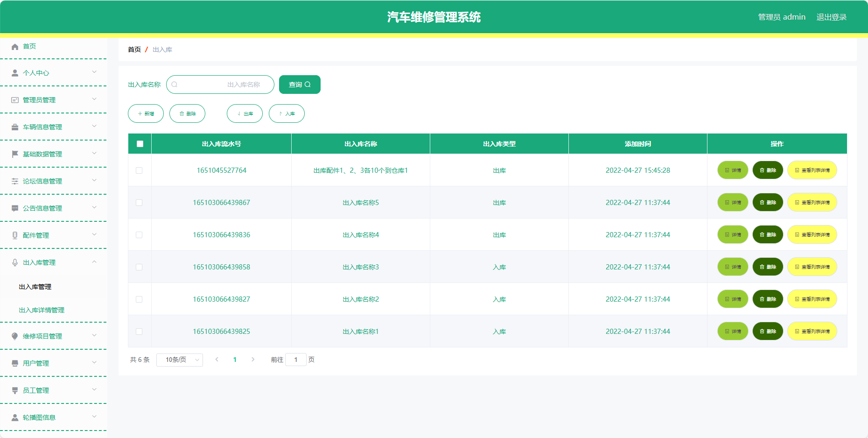Click 管理员 admin in the header

click(782, 17)
